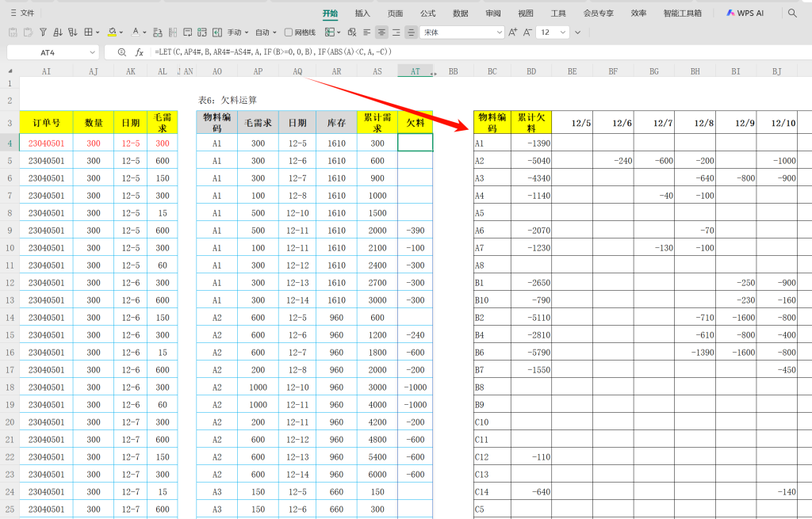The image size is (812, 519).
Task: Open the 效率 tab
Action: pos(638,13)
